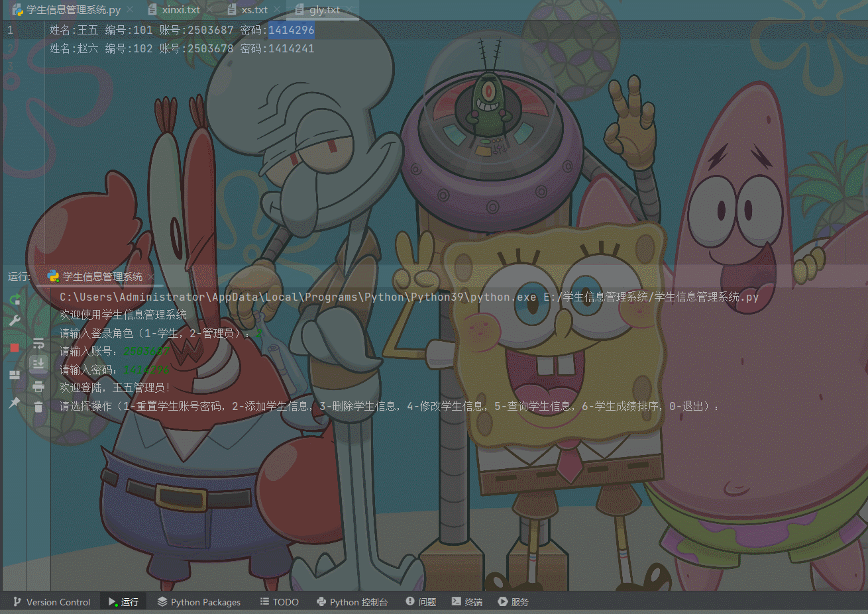This screenshot has width=868, height=614.
Task: Rerun the 学生信息管理系统 program
Action: [15, 300]
